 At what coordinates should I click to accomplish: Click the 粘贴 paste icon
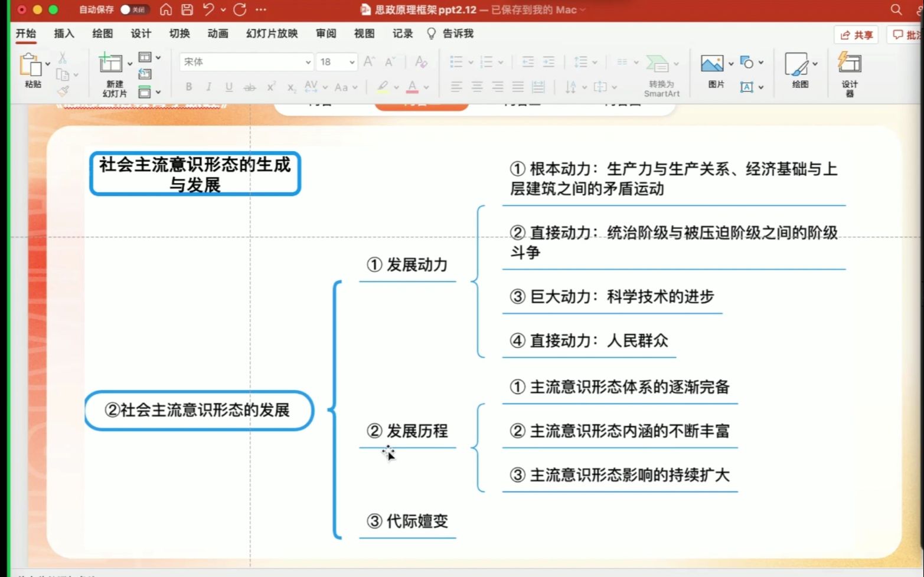[30, 65]
